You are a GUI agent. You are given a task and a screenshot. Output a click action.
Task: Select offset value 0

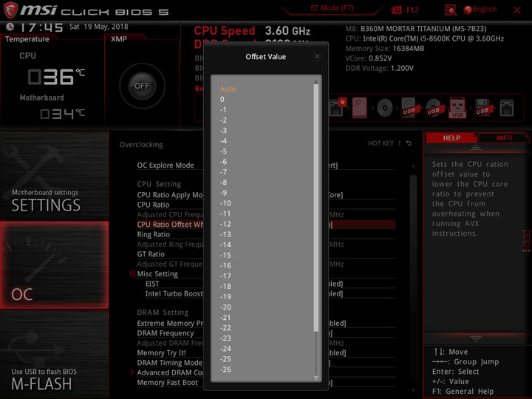(x=222, y=100)
